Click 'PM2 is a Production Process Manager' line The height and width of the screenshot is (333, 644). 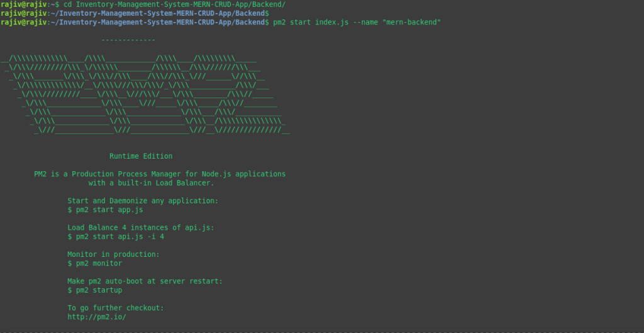coord(160,174)
